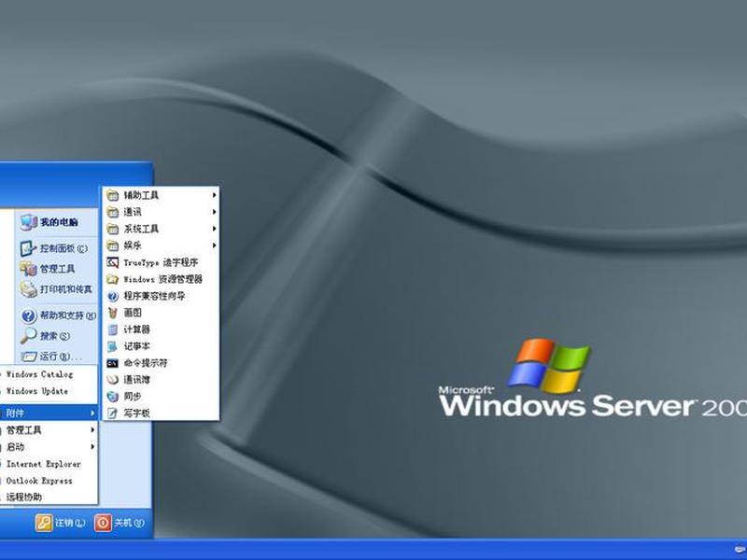Click the 搜索 magnifier icon
This screenshot has width=747, height=560.
tap(28, 336)
